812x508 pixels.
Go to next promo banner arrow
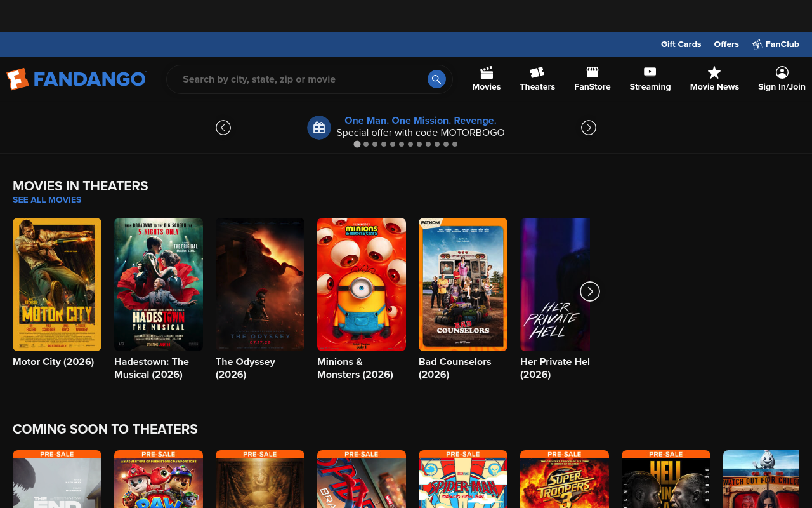[x=589, y=128]
